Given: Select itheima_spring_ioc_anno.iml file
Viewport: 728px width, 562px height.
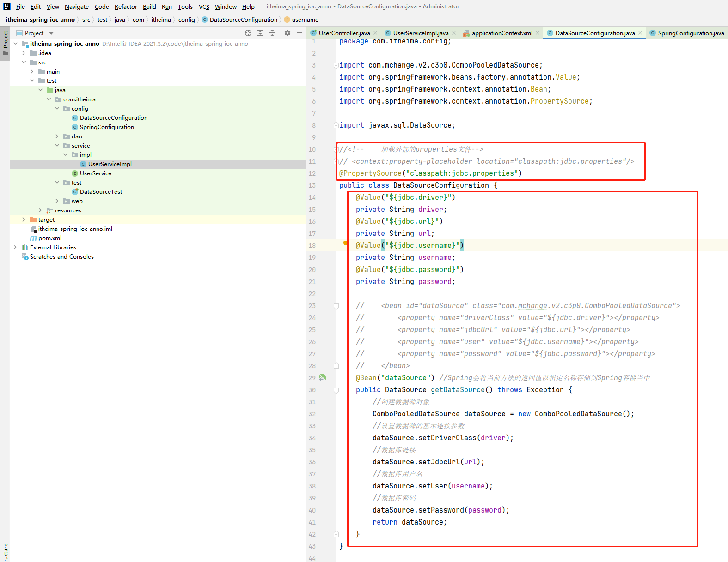Looking at the screenshot, I should 71,229.
